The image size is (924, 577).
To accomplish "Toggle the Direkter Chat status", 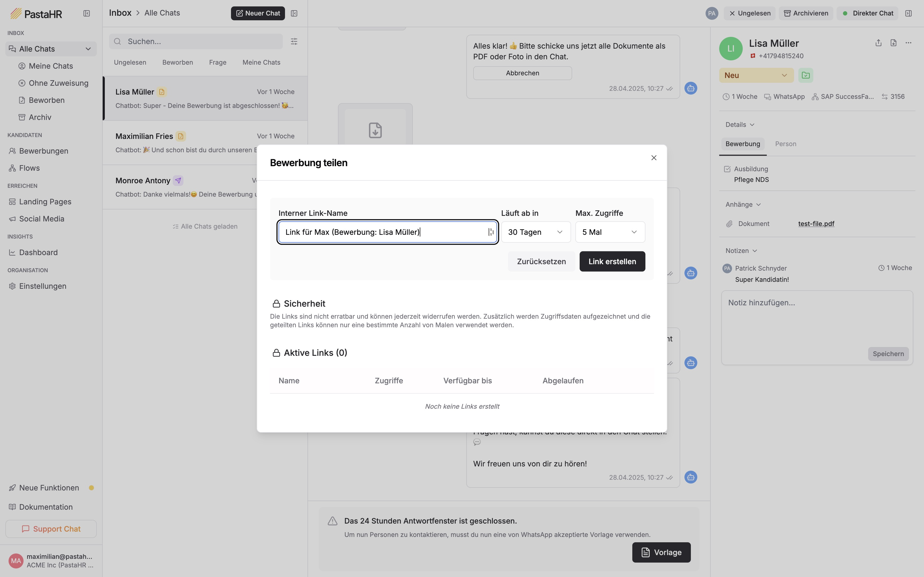I will 868,13.
